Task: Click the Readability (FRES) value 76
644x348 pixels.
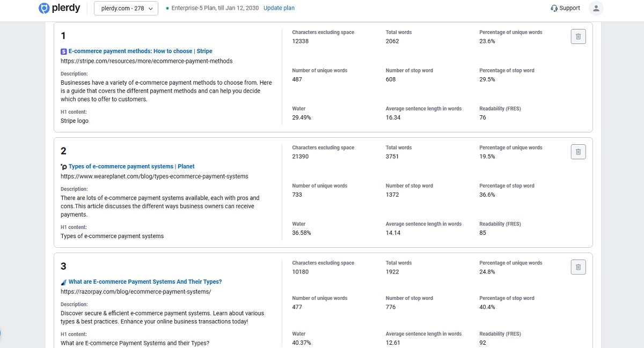Action: coord(482,117)
